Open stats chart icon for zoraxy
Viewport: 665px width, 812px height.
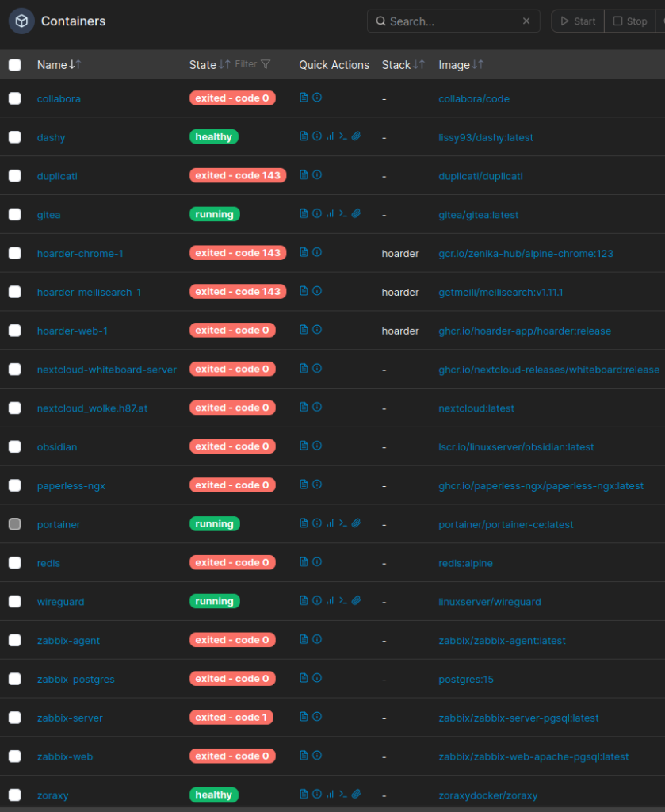click(x=331, y=794)
